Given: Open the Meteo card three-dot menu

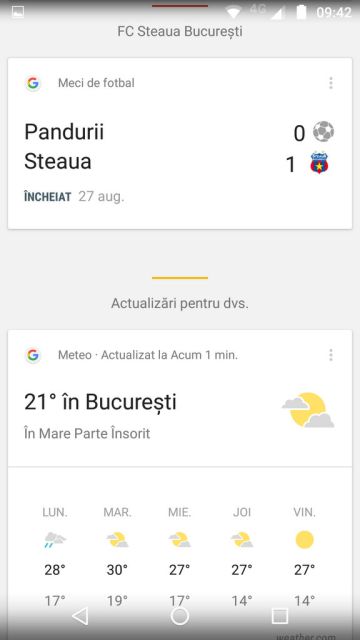Looking at the screenshot, I should pos(331,355).
